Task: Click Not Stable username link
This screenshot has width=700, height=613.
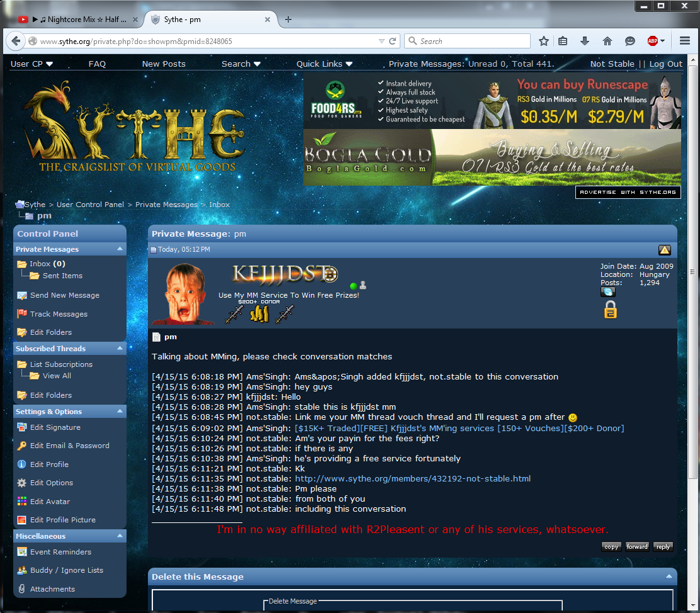Action: click(x=612, y=64)
